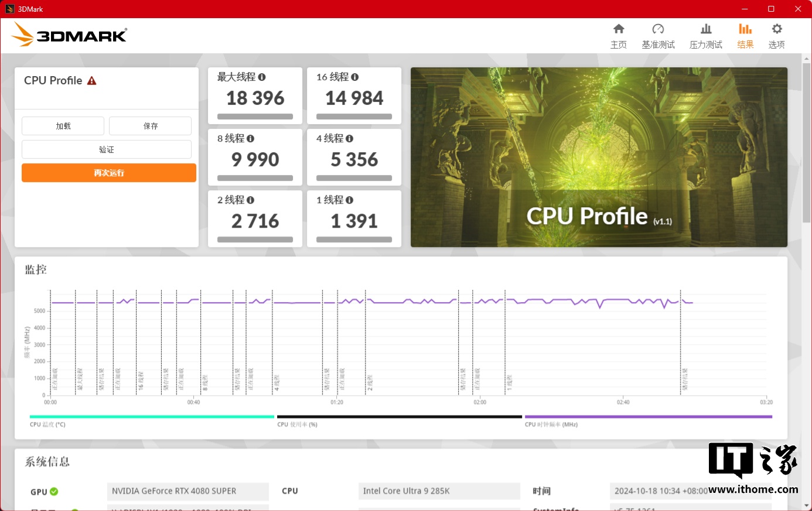
Task: Click the CPU Profile v1.1 artwork thumbnail
Action: (599, 157)
